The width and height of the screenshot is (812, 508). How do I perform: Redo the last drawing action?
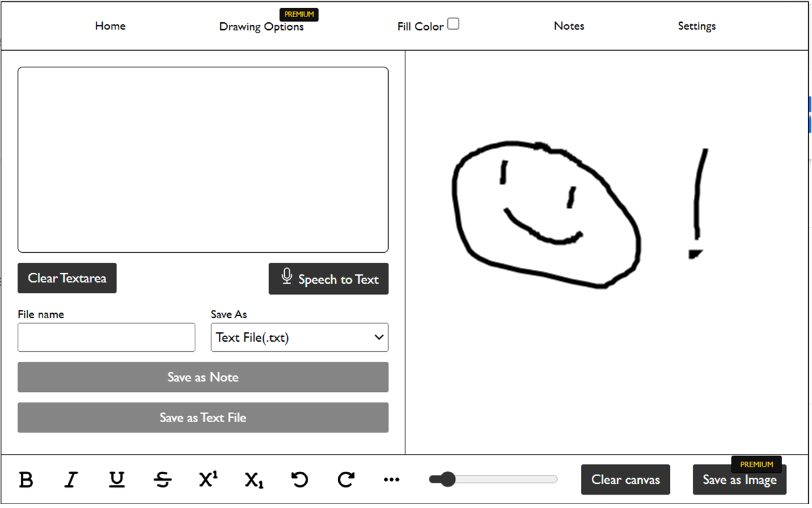[x=345, y=480]
